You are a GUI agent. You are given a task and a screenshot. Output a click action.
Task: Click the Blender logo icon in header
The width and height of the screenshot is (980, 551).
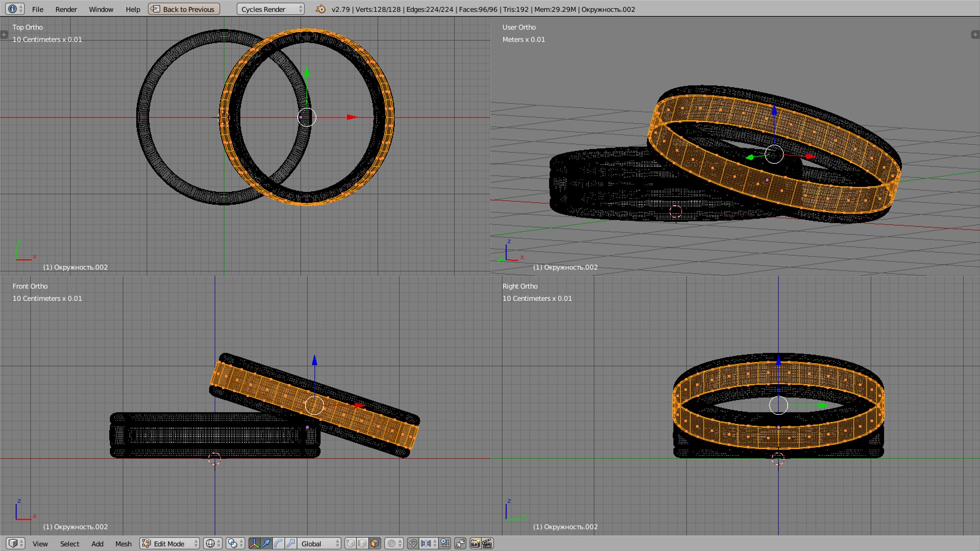pyautogui.click(x=320, y=9)
